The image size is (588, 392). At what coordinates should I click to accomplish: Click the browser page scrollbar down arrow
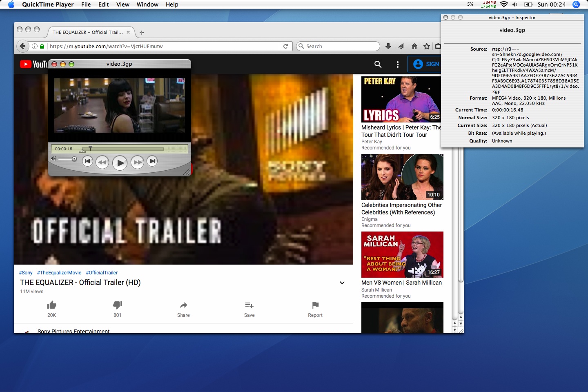461,323
